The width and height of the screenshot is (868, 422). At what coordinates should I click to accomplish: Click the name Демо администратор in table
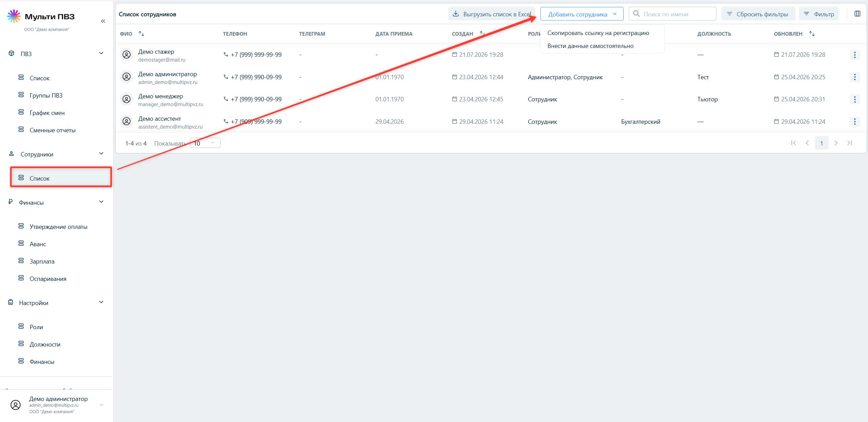click(x=168, y=74)
